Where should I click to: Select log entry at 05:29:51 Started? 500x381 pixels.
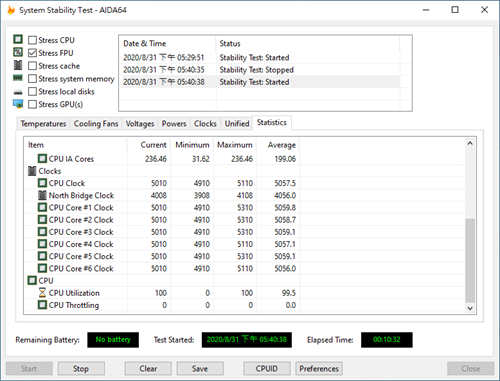260,57
